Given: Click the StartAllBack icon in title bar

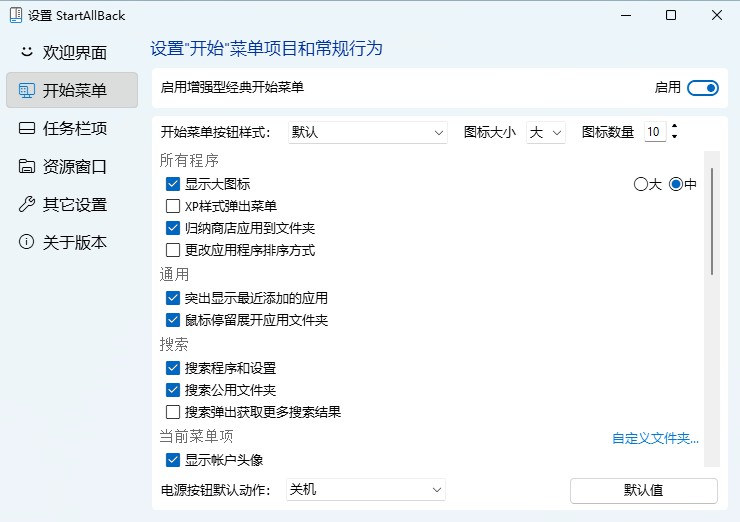Looking at the screenshot, I should (15, 15).
